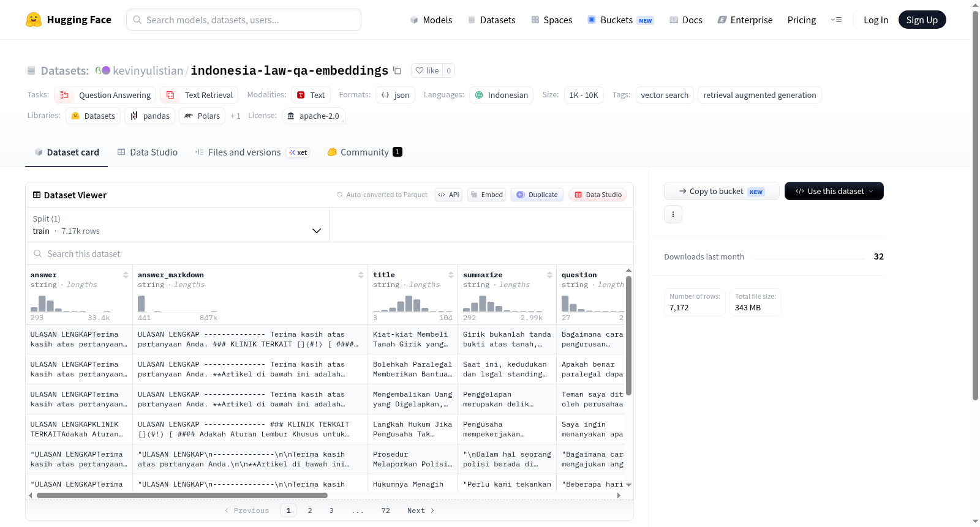This screenshot has width=980, height=527.
Task: Click the apache-2.0 license tag
Action: [x=314, y=116]
